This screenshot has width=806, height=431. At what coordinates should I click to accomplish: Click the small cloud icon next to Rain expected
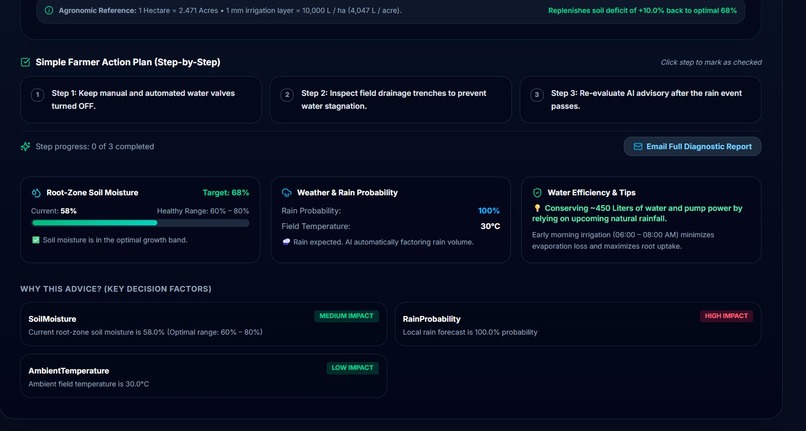[286, 242]
